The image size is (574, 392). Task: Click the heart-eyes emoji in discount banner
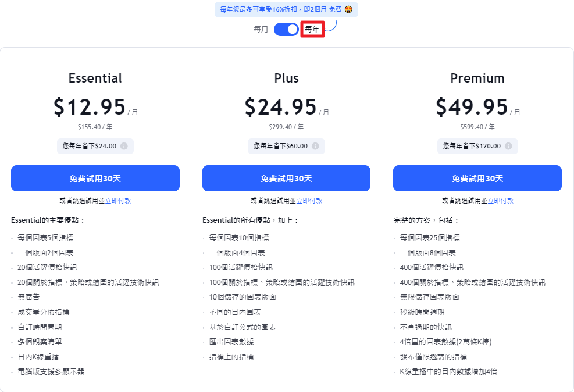[x=348, y=9]
